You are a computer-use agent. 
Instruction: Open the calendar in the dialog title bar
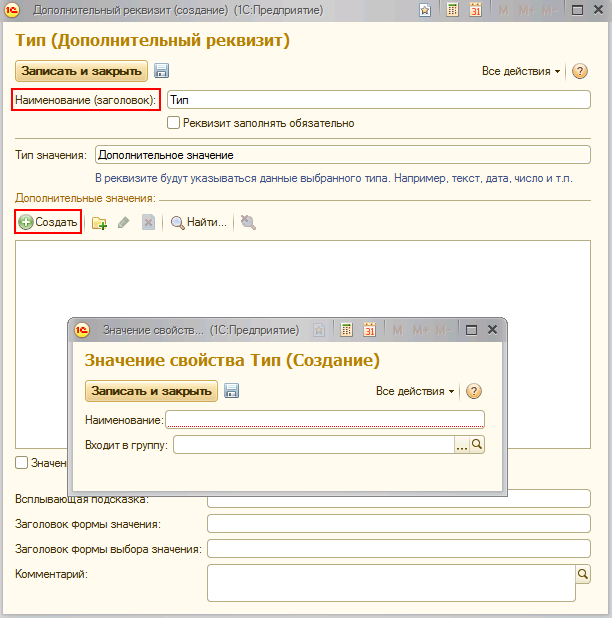369,329
